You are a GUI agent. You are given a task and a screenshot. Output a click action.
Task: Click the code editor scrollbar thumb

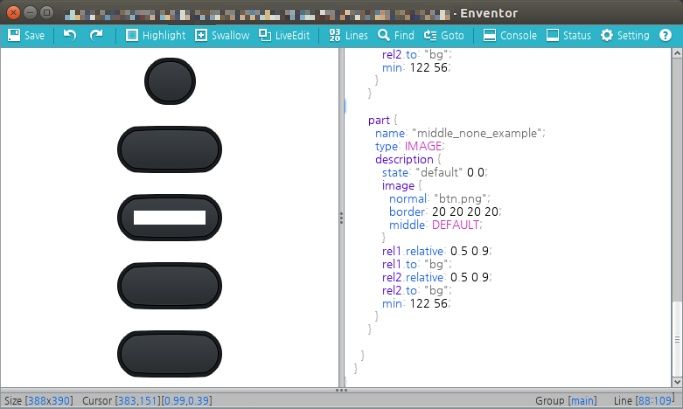[x=677, y=338]
